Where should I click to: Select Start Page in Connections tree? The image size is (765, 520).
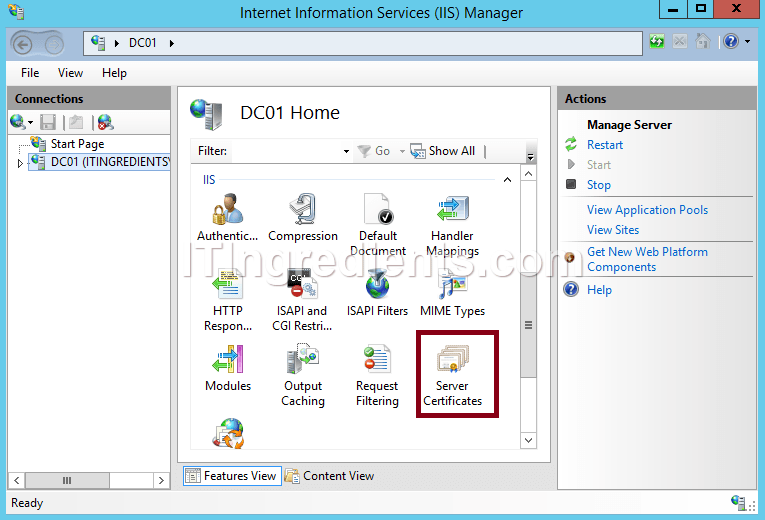coord(77,144)
